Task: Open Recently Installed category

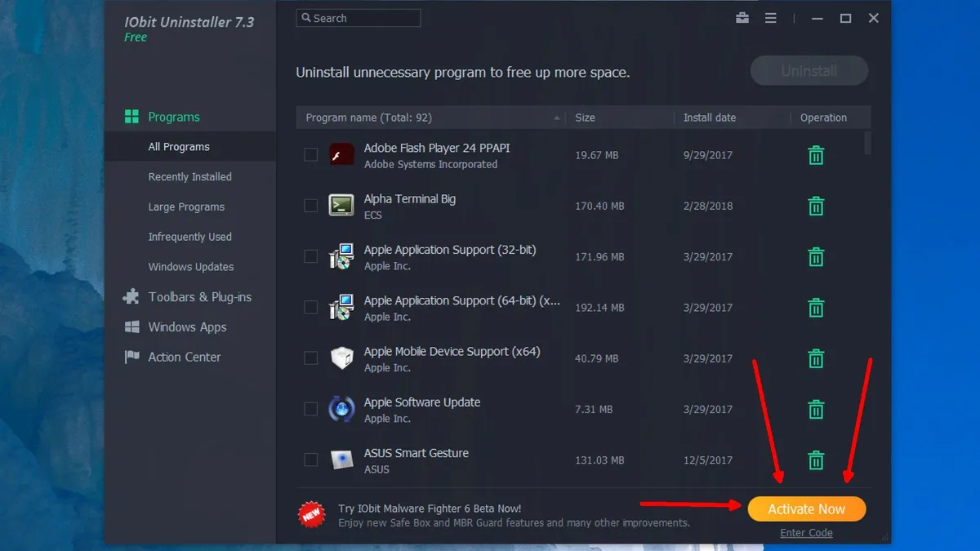Action: (190, 176)
